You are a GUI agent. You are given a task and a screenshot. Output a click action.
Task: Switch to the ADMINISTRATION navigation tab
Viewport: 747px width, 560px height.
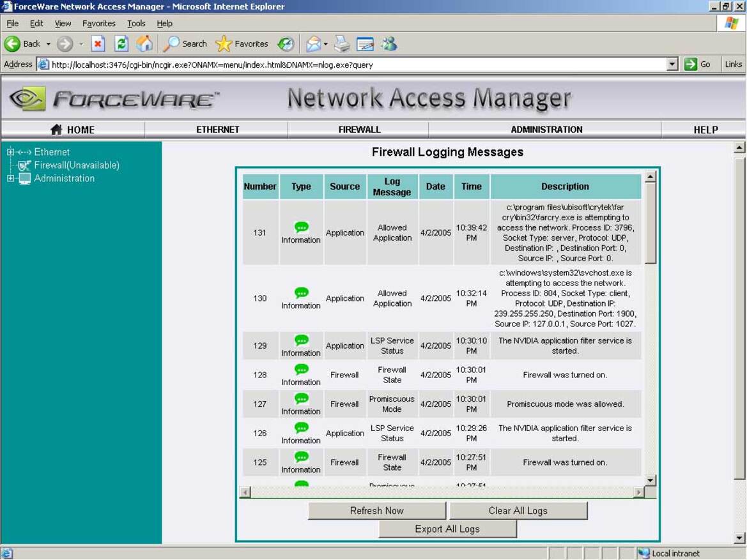tap(546, 130)
